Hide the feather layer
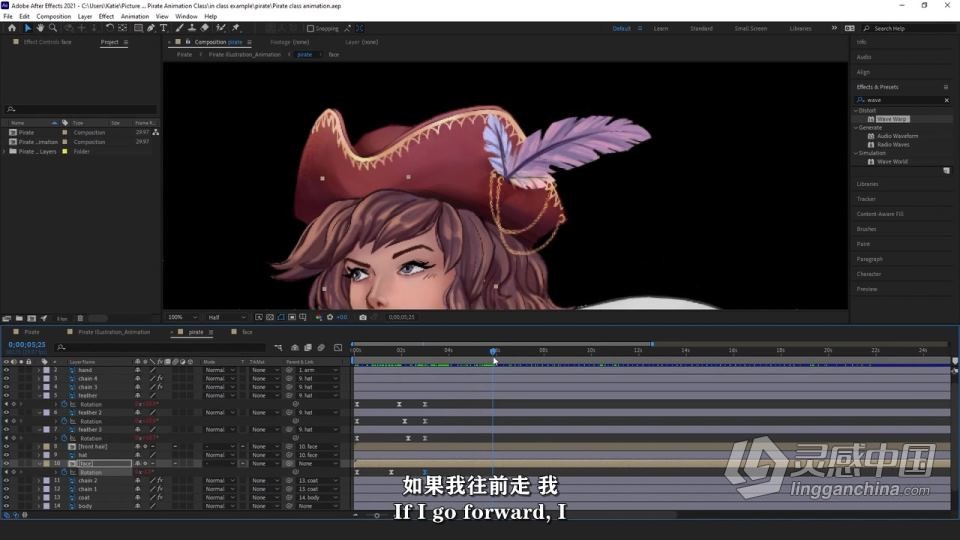960x540 pixels. tap(7, 396)
